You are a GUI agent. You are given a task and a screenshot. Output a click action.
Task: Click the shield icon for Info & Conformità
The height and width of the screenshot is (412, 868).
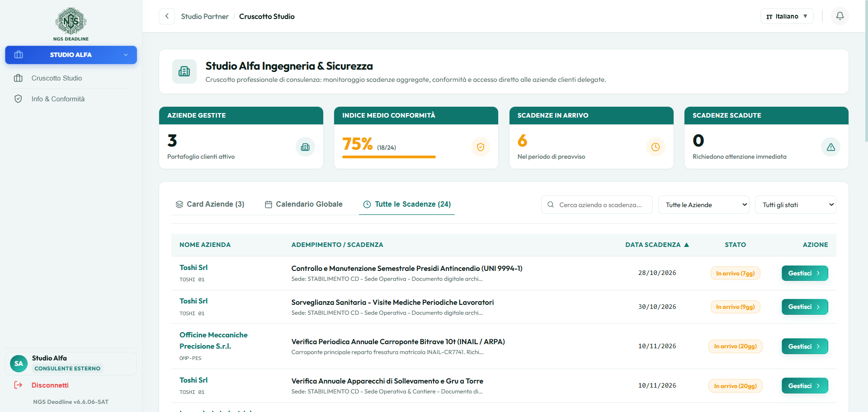click(x=18, y=99)
